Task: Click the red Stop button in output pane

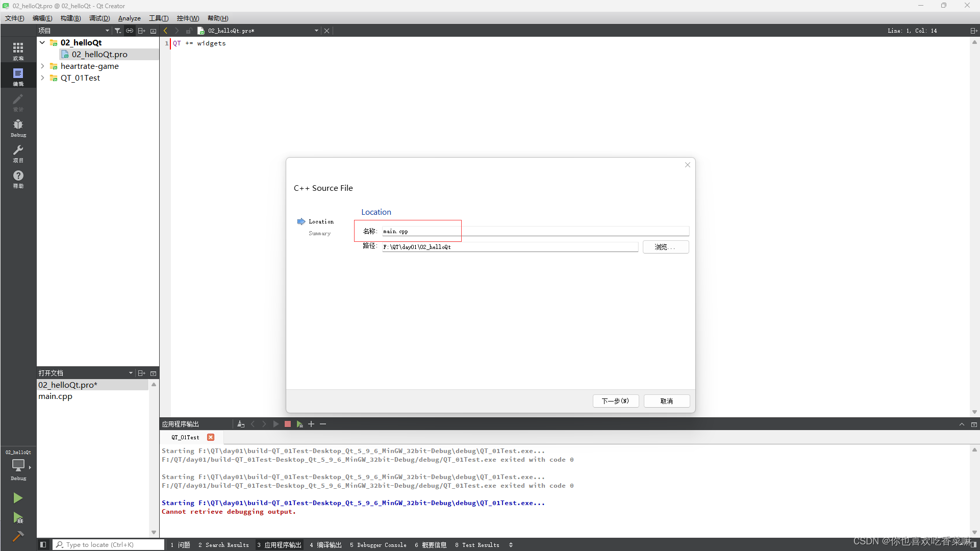Action: pyautogui.click(x=288, y=424)
